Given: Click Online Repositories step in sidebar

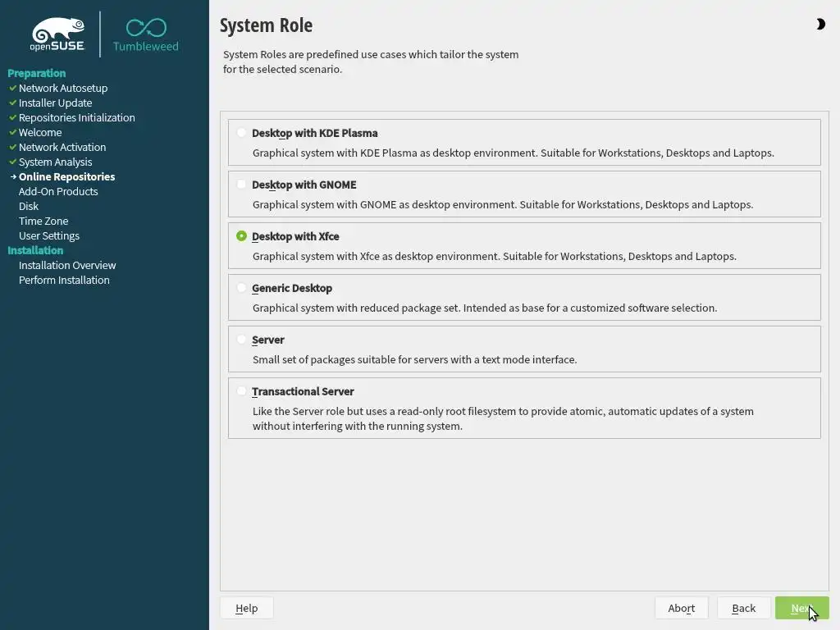Looking at the screenshot, I should click(66, 176).
